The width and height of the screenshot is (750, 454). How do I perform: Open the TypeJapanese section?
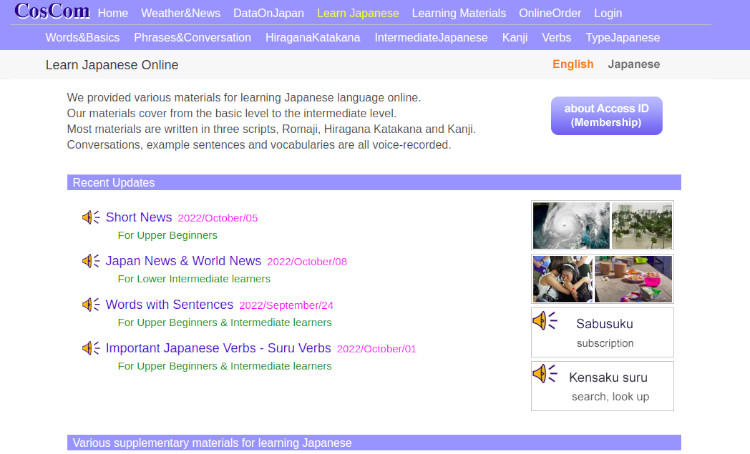[x=623, y=37]
